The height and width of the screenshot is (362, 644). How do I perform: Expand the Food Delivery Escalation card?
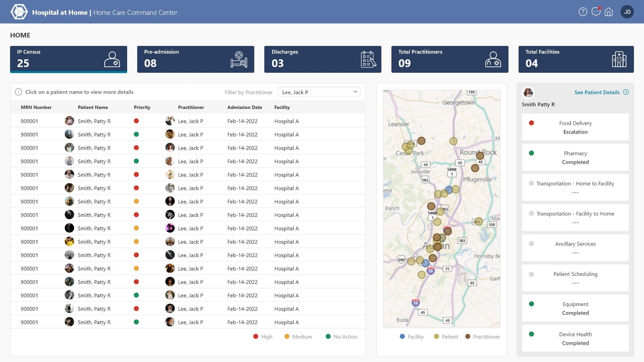tap(575, 128)
